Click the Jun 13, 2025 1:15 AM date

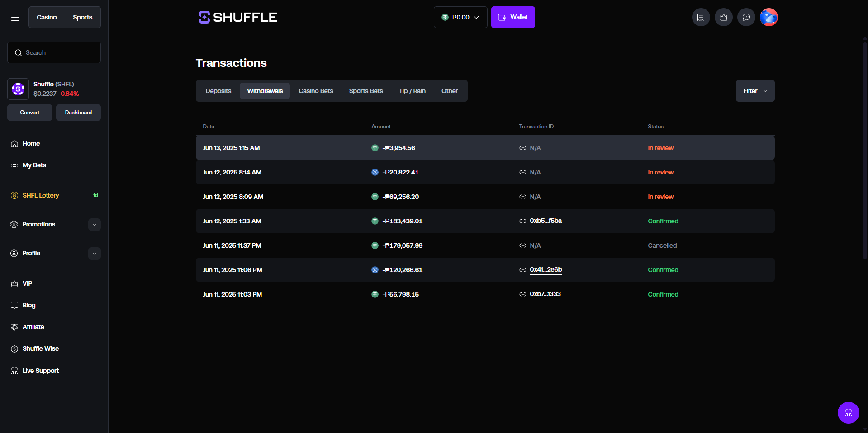pyautogui.click(x=231, y=148)
